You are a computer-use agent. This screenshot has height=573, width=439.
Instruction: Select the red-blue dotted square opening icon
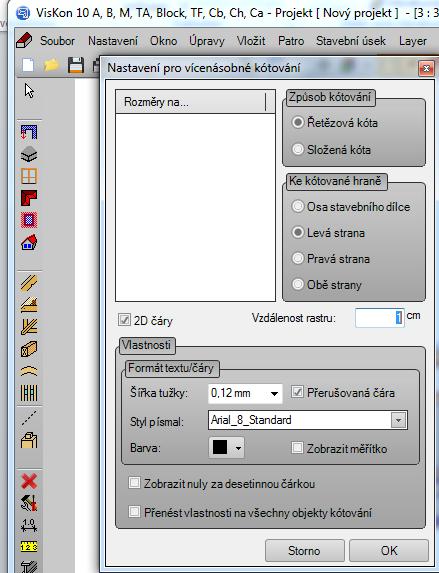click(x=29, y=220)
